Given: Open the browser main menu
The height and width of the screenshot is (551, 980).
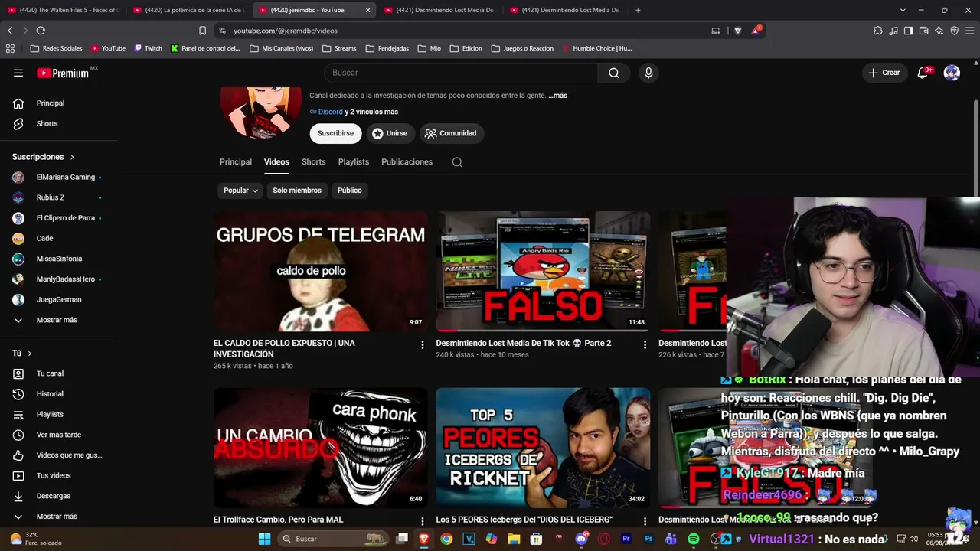Looking at the screenshot, I should click(x=970, y=31).
